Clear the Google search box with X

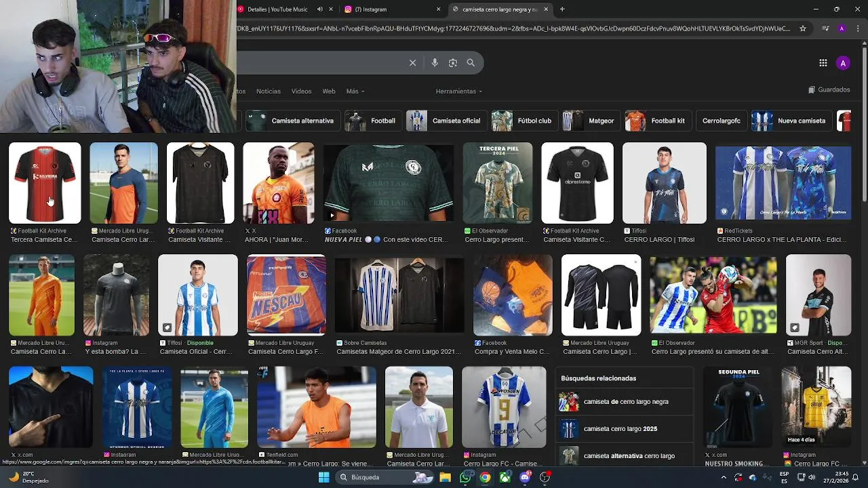(x=412, y=63)
